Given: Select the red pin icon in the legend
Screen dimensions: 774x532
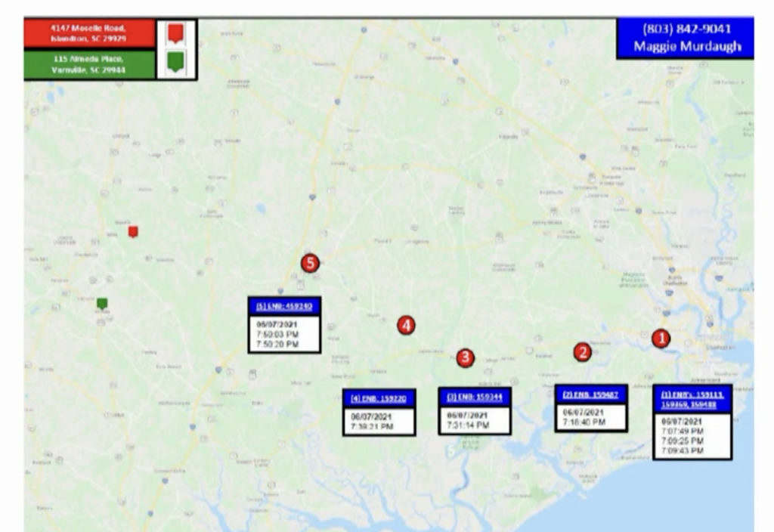Looking at the screenshot, I should (x=175, y=33).
